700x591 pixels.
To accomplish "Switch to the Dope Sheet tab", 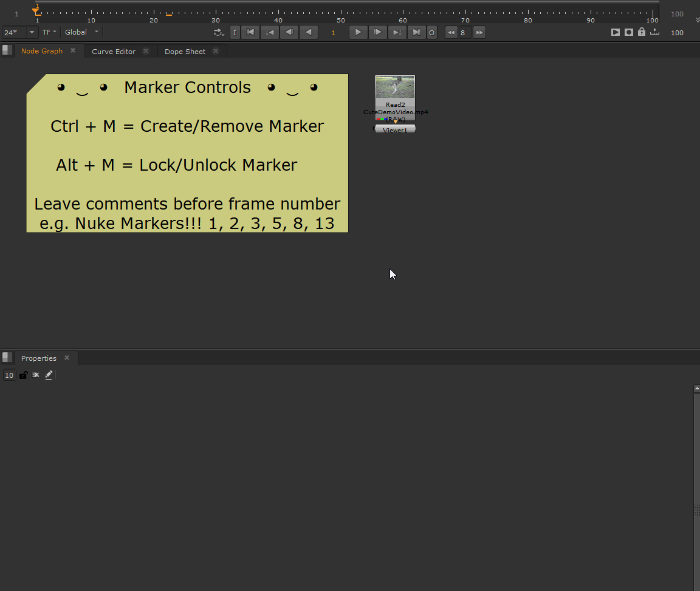I will (185, 52).
